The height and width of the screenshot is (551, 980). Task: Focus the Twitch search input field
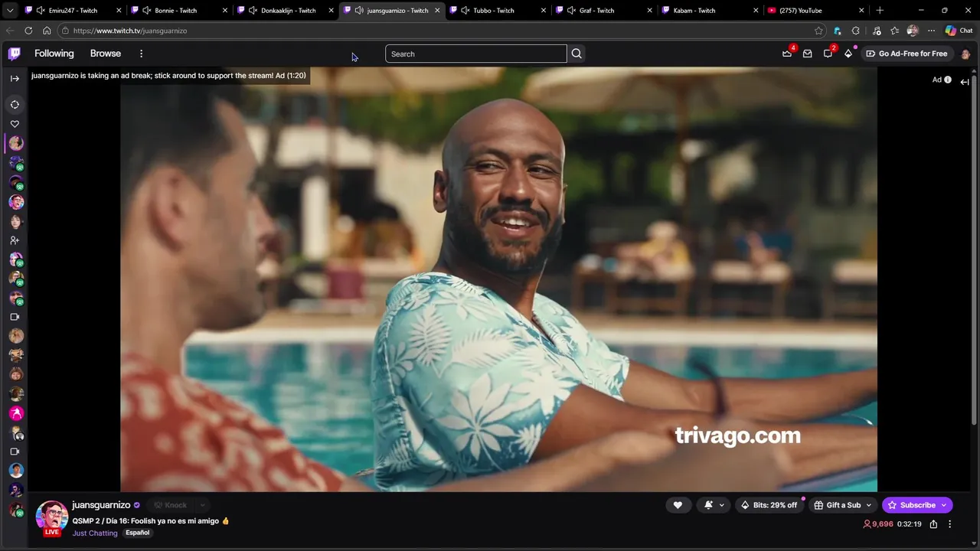[x=475, y=54]
